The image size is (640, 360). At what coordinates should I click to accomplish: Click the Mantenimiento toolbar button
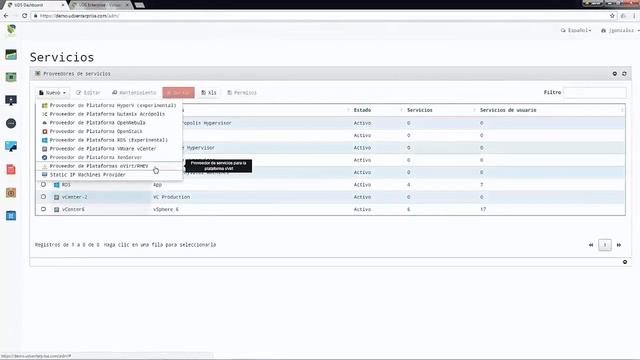pos(134,93)
